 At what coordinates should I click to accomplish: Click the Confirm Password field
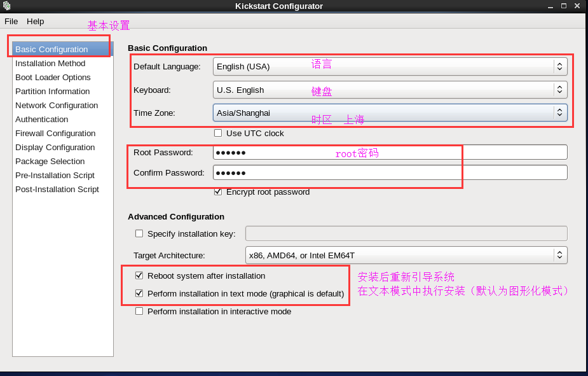pyautogui.click(x=390, y=172)
